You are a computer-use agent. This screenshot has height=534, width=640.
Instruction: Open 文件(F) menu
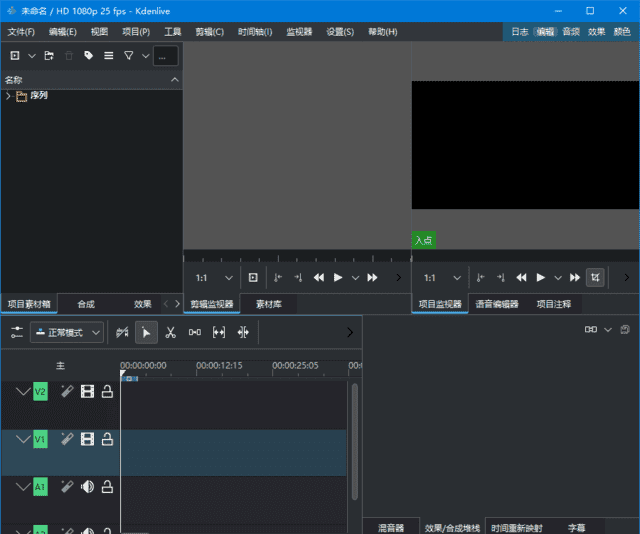tap(21, 32)
